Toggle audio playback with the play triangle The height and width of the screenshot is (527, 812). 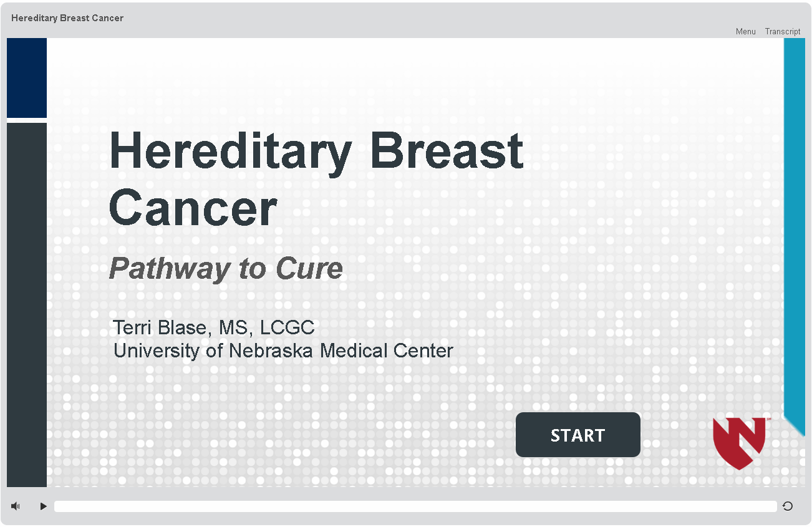coord(42,506)
